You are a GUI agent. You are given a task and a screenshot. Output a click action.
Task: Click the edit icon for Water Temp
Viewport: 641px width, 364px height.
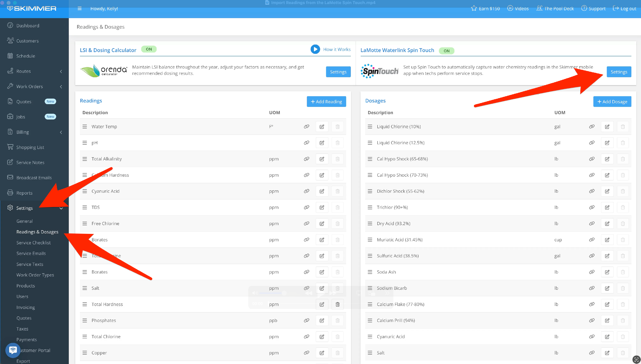322,127
